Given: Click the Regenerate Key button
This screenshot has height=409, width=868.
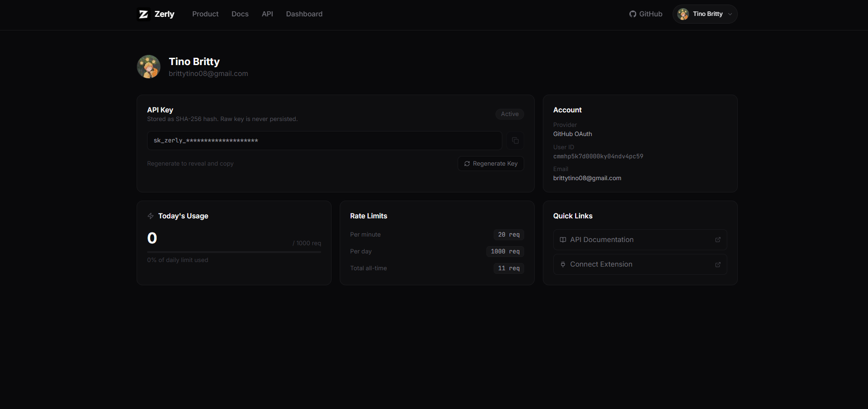Looking at the screenshot, I should click(x=490, y=164).
